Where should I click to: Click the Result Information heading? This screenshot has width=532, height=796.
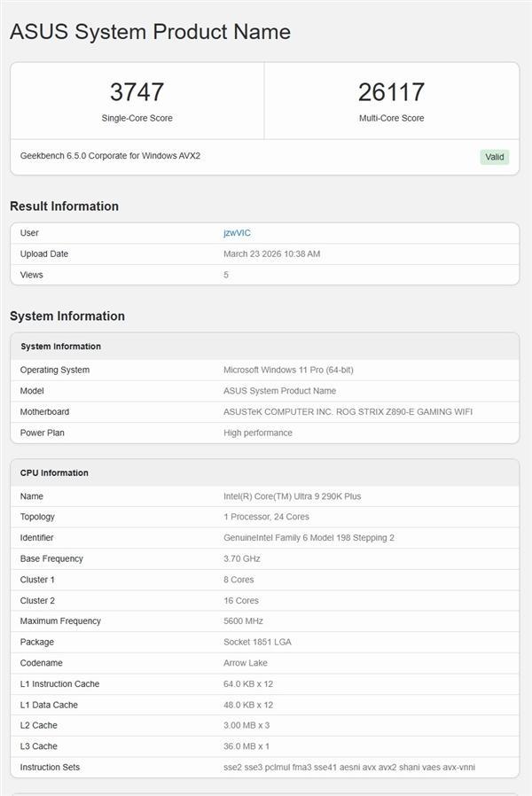click(x=64, y=207)
